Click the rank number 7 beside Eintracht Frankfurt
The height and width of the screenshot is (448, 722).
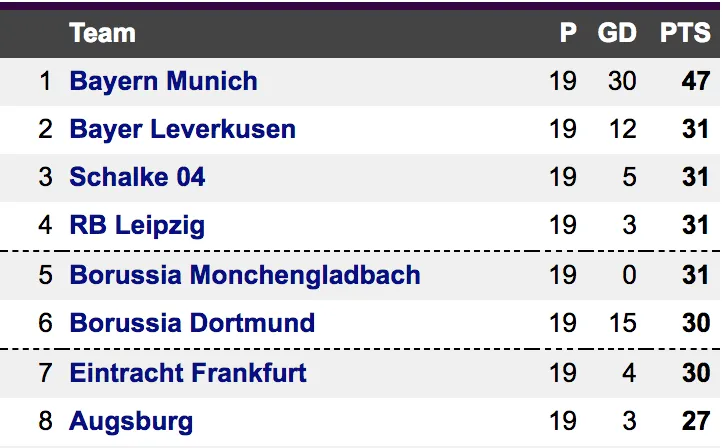pos(45,373)
